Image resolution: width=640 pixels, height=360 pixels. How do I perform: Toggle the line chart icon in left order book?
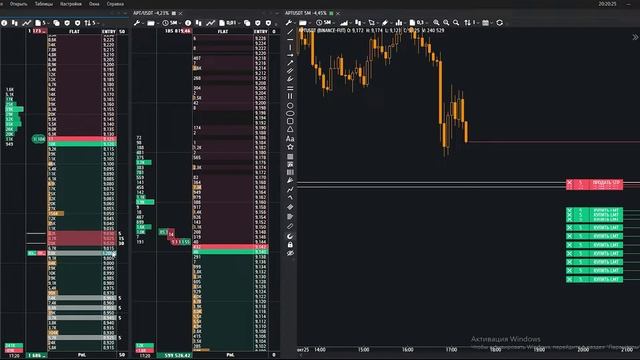click(27, 23)
